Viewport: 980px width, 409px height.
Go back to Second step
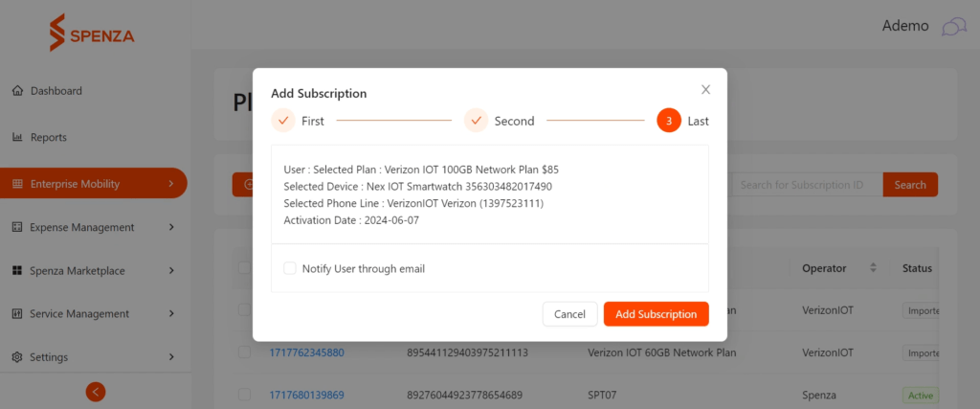coord(499,121)
